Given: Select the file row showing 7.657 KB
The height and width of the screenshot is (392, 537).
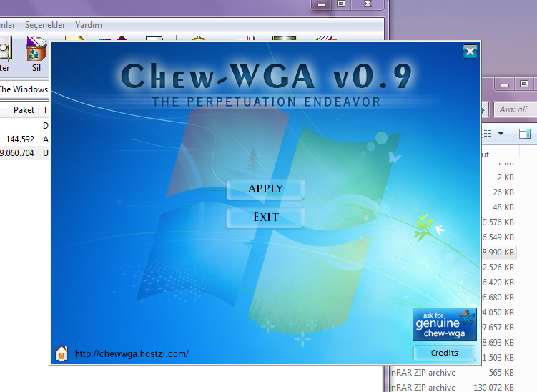Looking at the screenshot, I should [x=498, y=327].
